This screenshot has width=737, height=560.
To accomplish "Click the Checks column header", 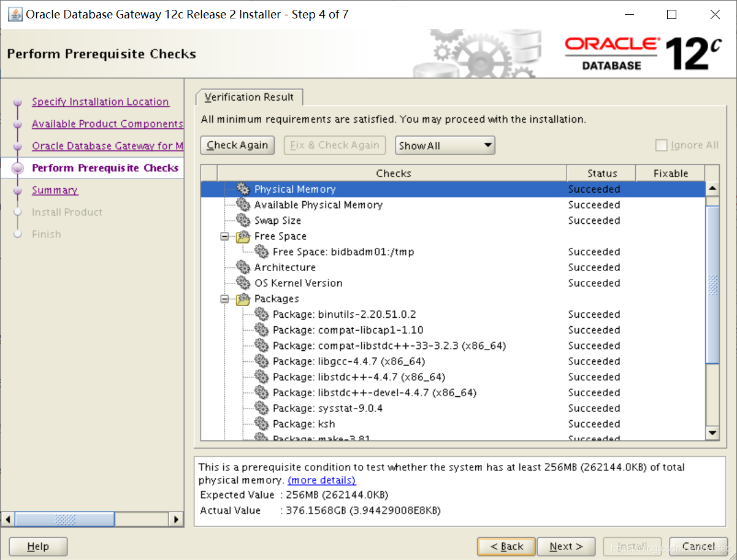I will (x=393, y=174).
